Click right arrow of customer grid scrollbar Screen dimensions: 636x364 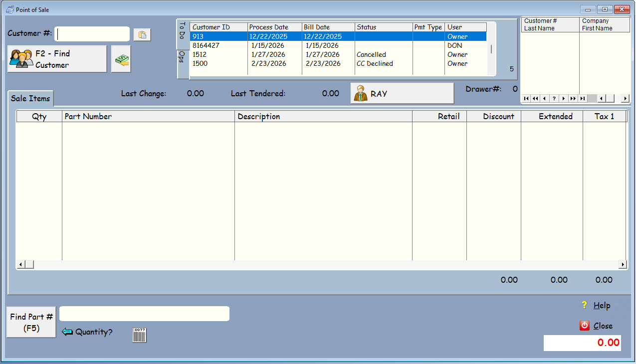click(x=626, y=98)
